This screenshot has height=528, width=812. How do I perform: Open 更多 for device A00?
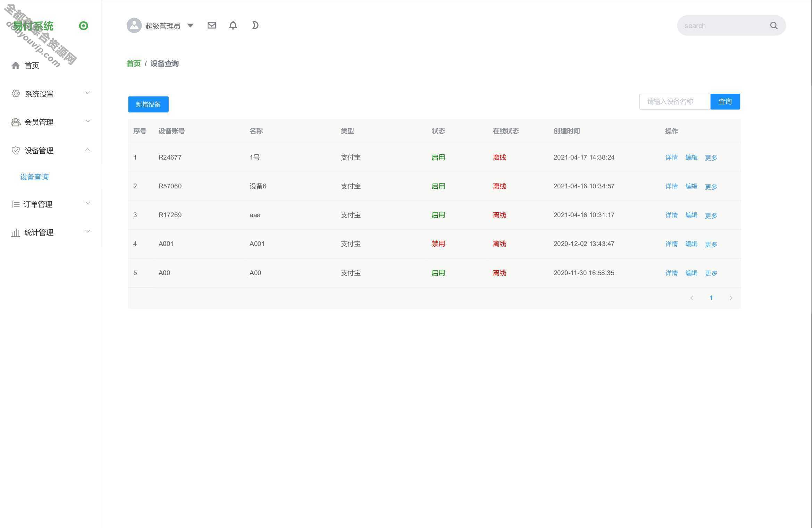pyautogui.click(x=711, y=273)
